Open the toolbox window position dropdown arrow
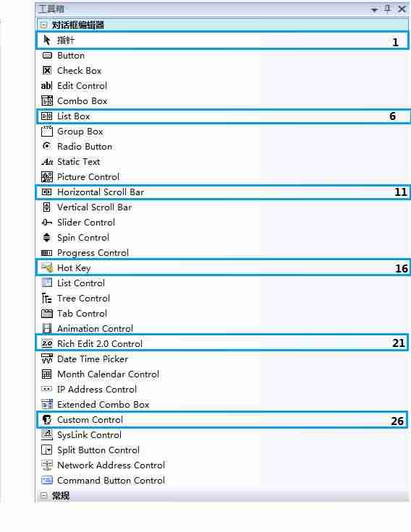 [x=374, y=9]
